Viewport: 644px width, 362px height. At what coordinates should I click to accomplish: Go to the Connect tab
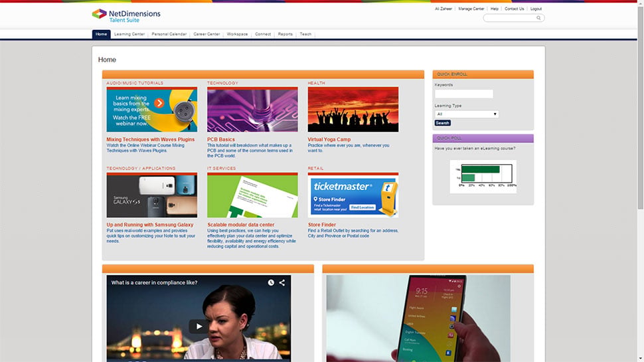click(263, 34)
